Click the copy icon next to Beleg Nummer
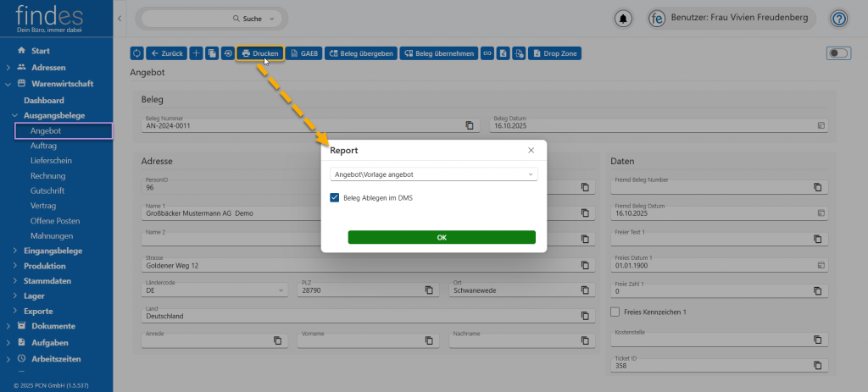The width and height of the screenshot is (868, 392). [x=470, y=125]
